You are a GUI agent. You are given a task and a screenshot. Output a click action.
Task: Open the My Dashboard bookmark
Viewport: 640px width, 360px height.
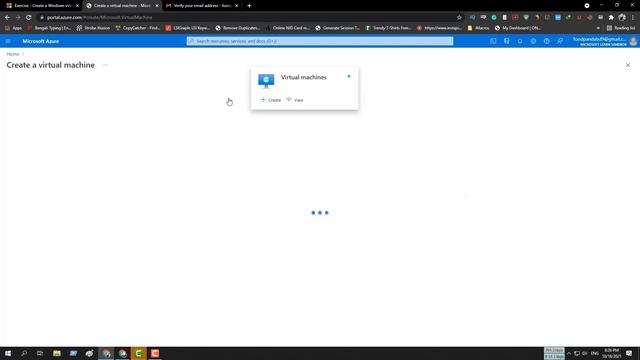(x=518, y=28)
